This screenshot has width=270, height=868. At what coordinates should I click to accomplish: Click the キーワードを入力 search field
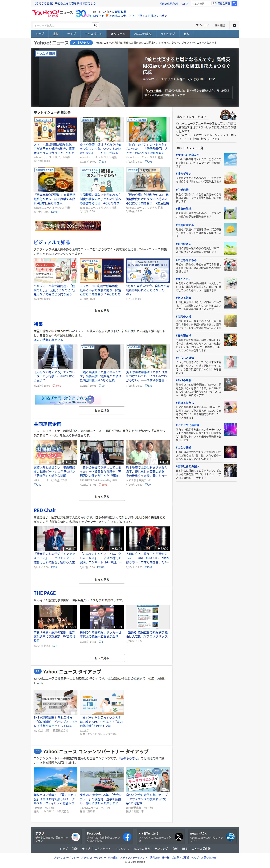63,25
